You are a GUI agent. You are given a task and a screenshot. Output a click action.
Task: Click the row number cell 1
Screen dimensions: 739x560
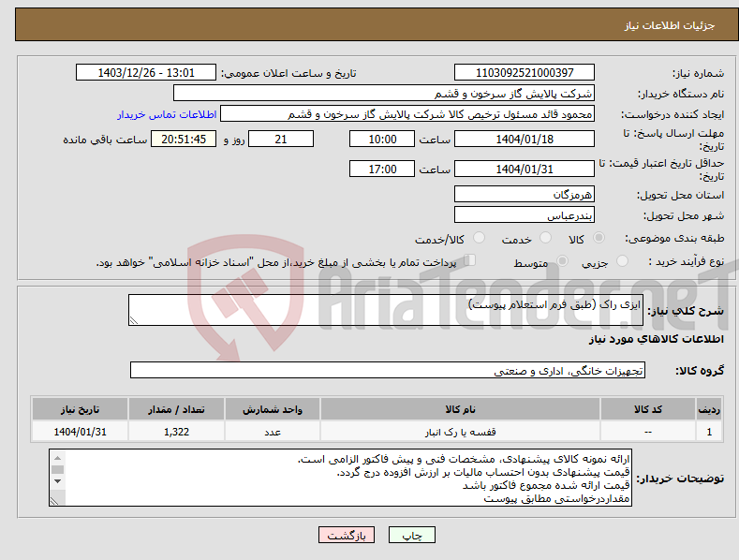709,432
